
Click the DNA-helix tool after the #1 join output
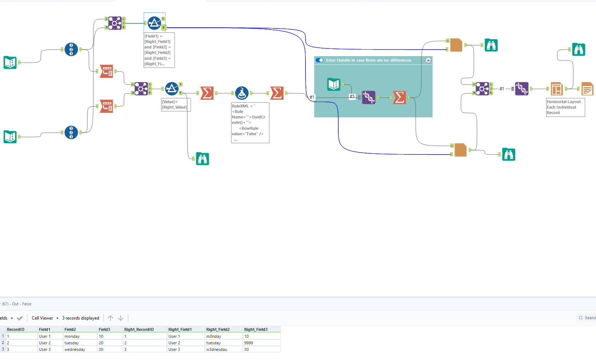point(522,89)
